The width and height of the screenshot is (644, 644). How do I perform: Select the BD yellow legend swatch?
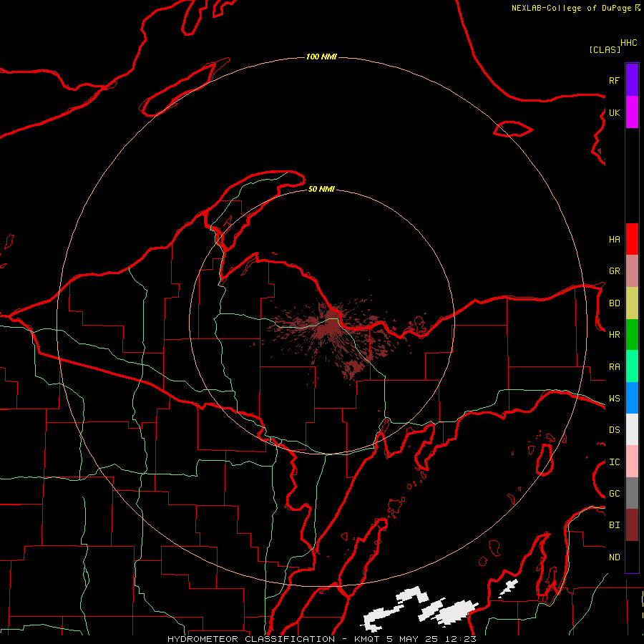click(632, 303)
